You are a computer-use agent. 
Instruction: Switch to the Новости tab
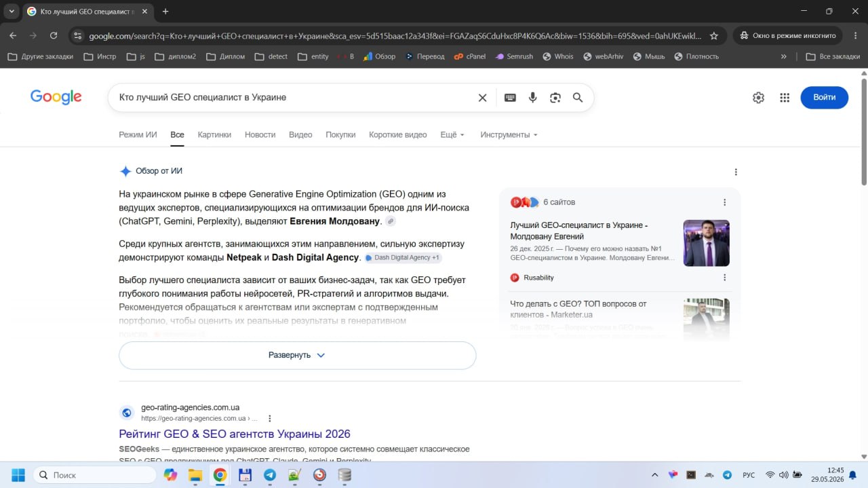tap(260, 134)
